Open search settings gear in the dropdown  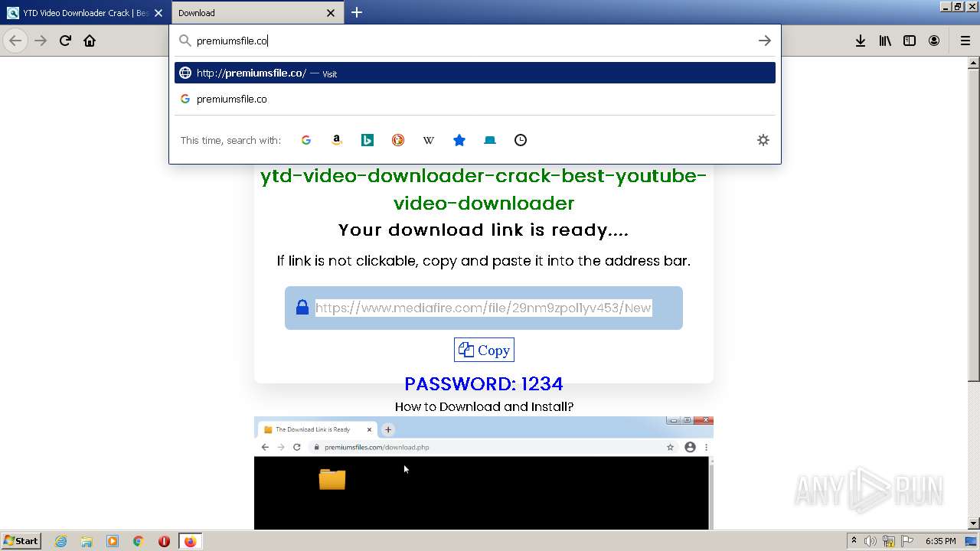763,140
